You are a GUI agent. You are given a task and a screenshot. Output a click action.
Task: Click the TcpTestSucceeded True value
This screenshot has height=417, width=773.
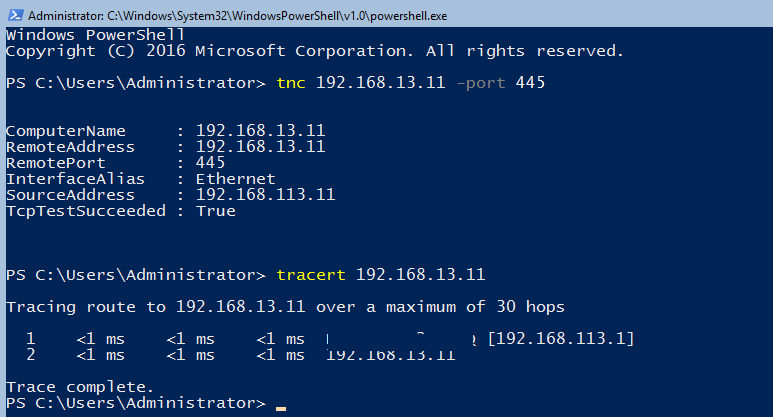[215, 211]
